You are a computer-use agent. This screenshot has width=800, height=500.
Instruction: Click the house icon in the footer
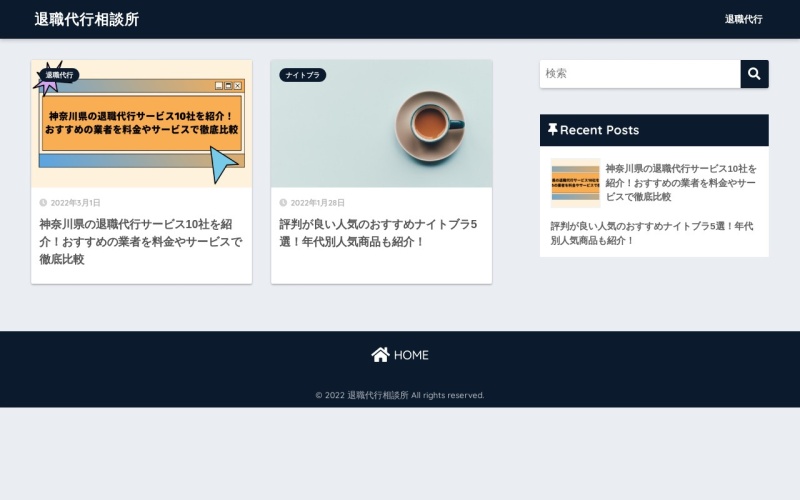pos(380,355)
